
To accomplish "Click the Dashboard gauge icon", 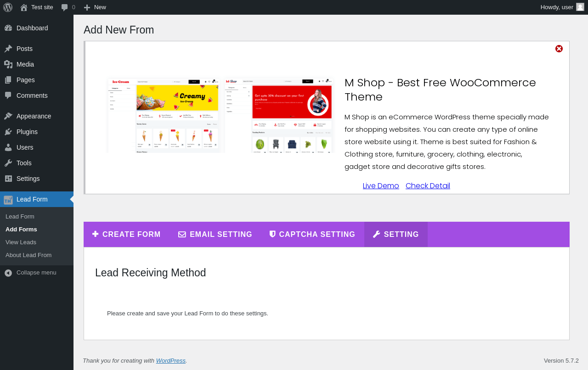I will coord(8,28).
